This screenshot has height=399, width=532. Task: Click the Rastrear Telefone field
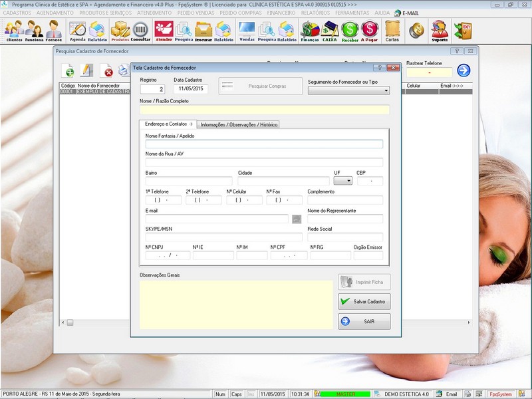coord(430,72)
